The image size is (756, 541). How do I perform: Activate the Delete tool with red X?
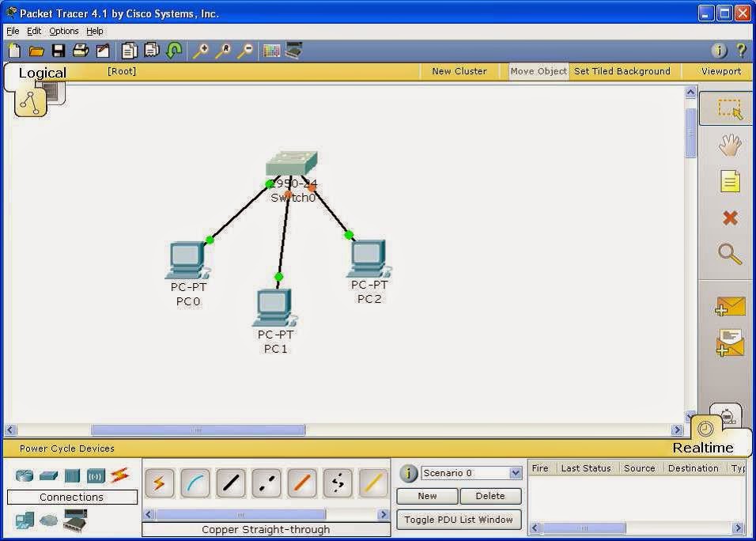729,218
